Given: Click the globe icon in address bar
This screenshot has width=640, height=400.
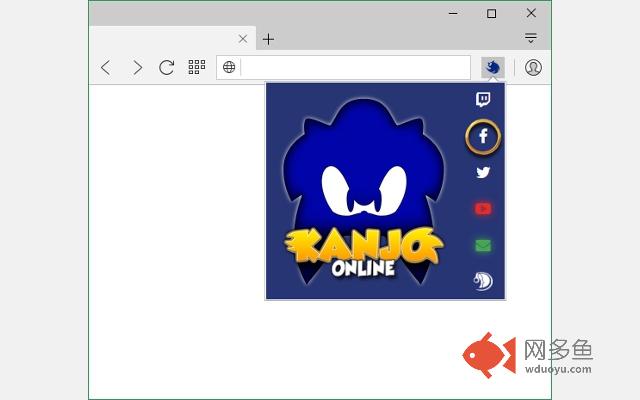Looking at the screenshot, I should click(x=229, y=67).
